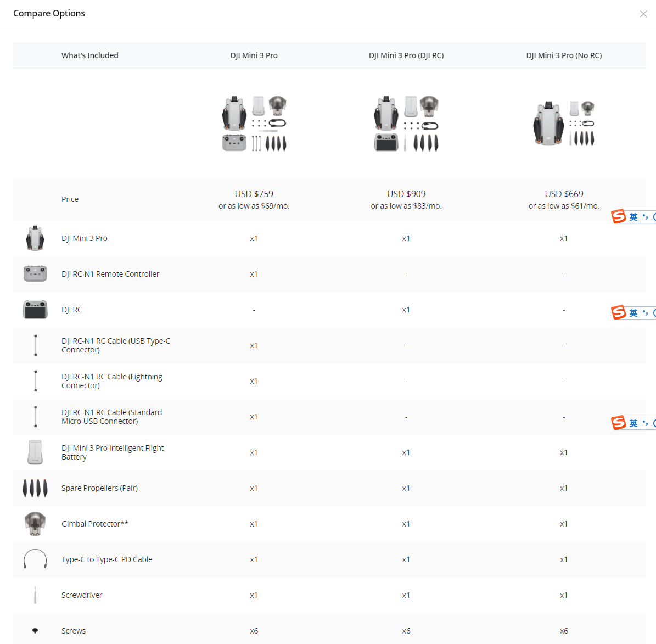The height and width of the screenshot is (644, 656).
Task: Click the Lightning connector RC cable icon
Action: pyautogui.click(x=35, y=381)
